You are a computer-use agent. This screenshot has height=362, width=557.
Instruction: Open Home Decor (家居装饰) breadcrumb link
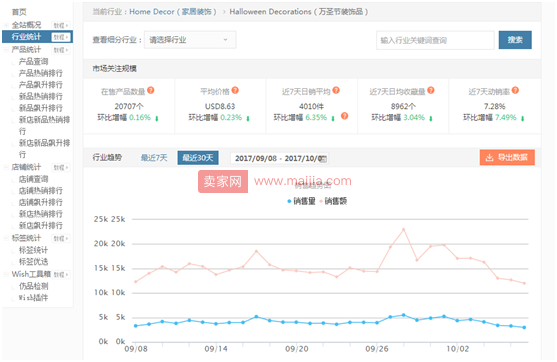pyautogui.click(x=173, y=12)
